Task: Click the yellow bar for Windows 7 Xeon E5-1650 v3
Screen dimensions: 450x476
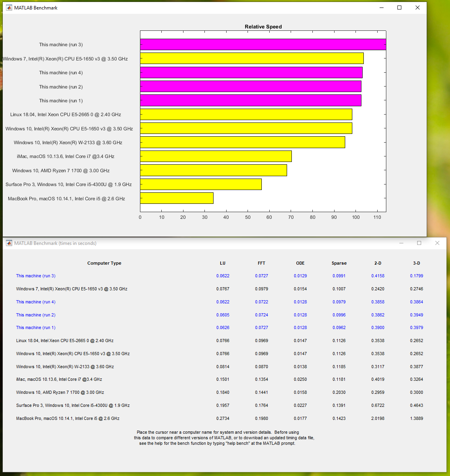Action: click(252, 58)
